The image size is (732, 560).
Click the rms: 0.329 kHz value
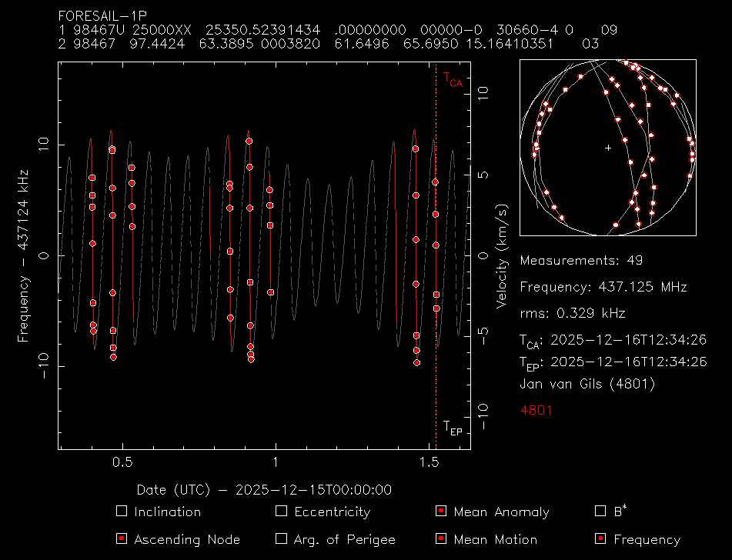click(573, 313)
